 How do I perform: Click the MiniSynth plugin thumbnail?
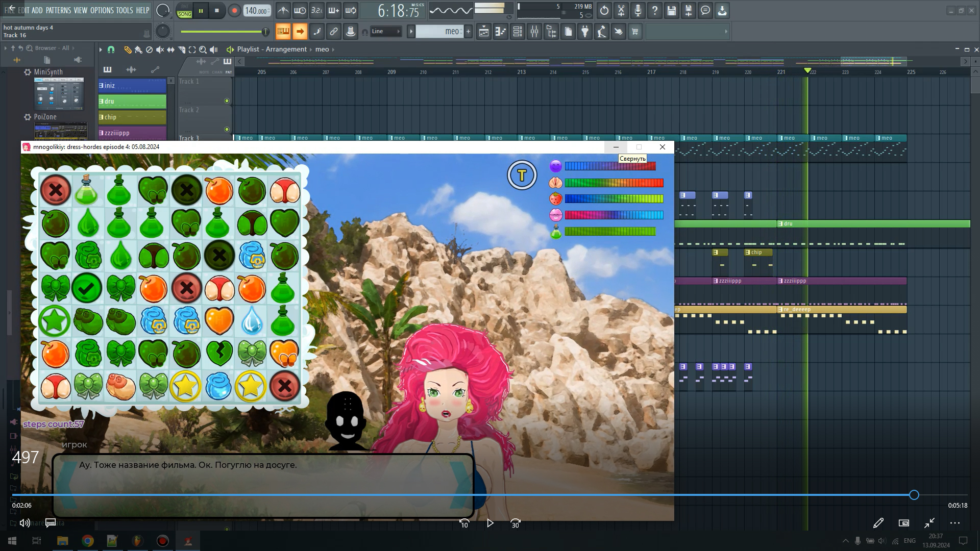click(x=59, y=93)
